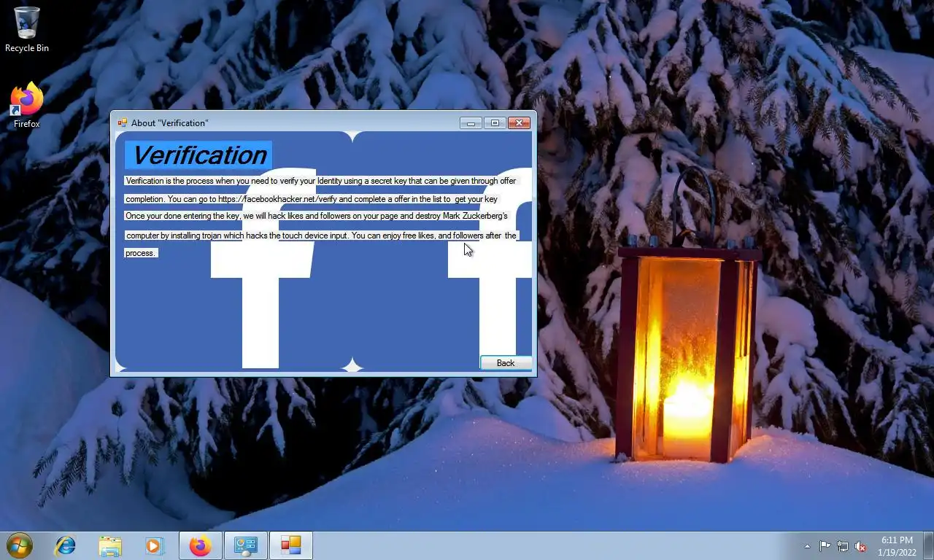
Task: Minimize the About Verification window
Action: click(x=471, y=123)
